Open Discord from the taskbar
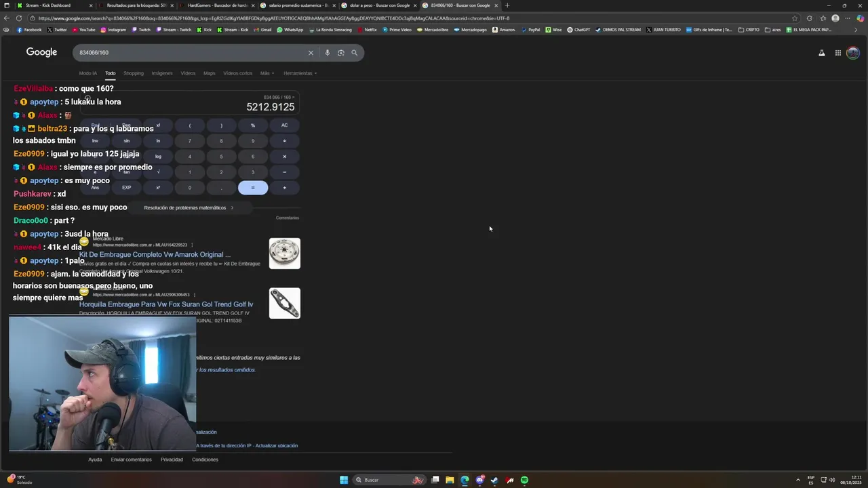Screen dimensions: 868x488 [x=479, y=480]
